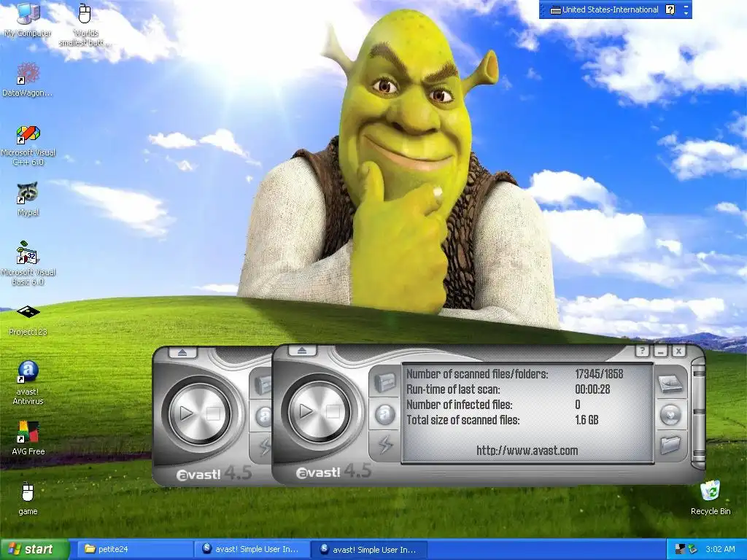Image resolution: width=747 pixels, height=560 pixels.
Task: Click 'Number of scanned files/folders:' label
Action: pos(477,374)
